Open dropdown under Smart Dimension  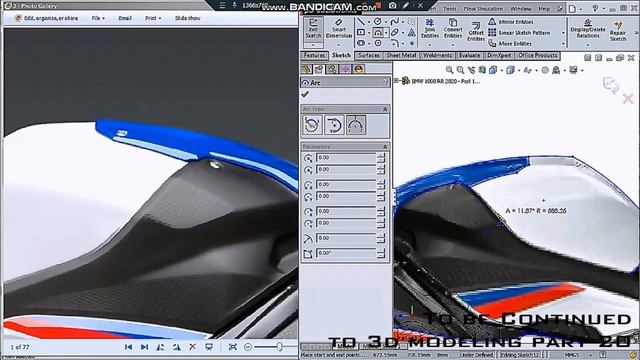pos(339,44)
